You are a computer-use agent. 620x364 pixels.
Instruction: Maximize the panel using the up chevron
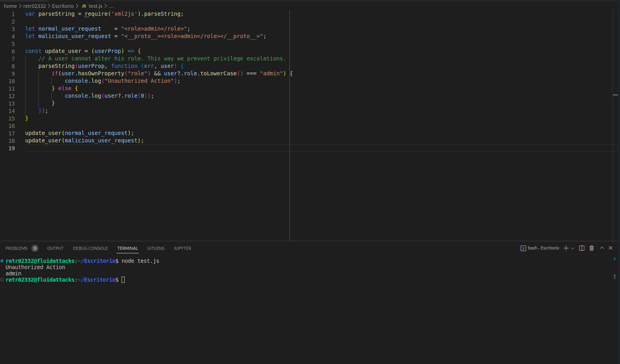click(x=602, y=248)
